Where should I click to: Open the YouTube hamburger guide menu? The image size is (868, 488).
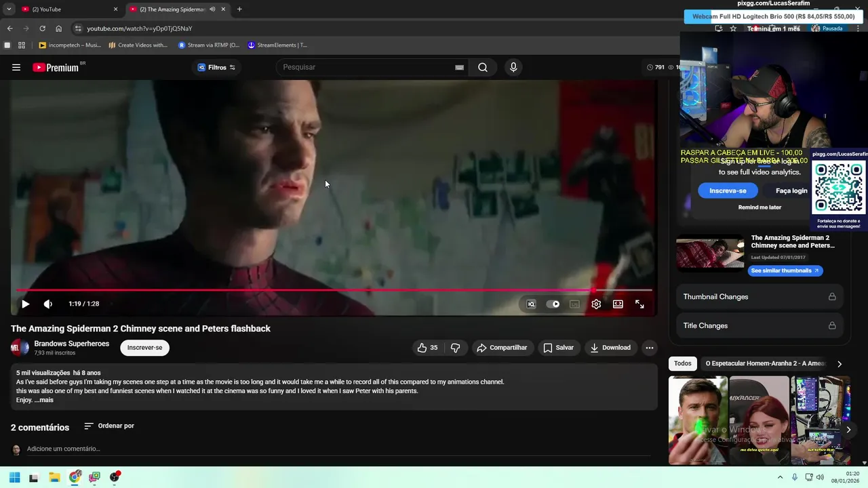click(16, 67)
